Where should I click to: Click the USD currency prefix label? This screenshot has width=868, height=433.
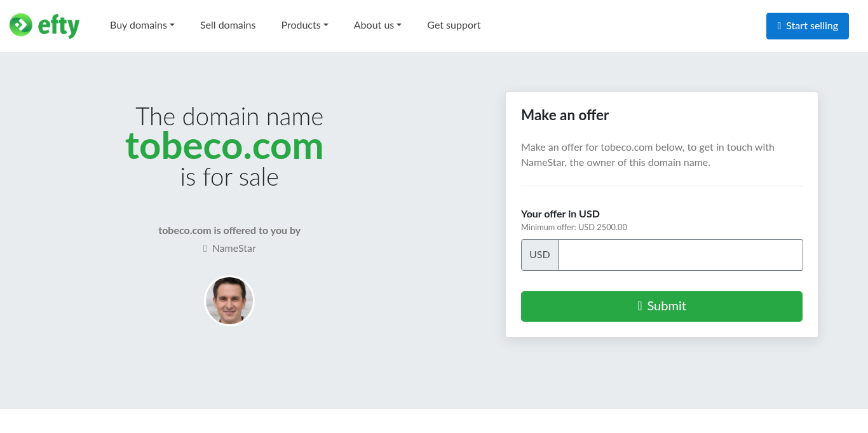(x=539, y=255)
